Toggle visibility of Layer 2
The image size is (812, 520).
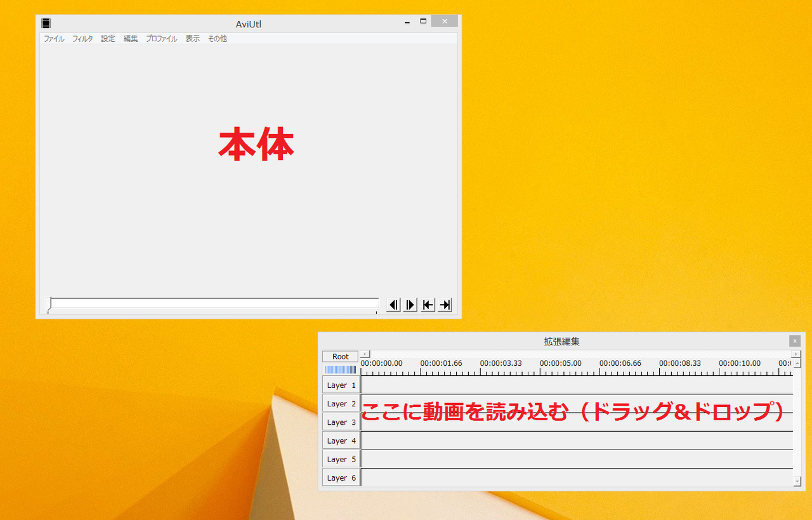tap(341, 404)
